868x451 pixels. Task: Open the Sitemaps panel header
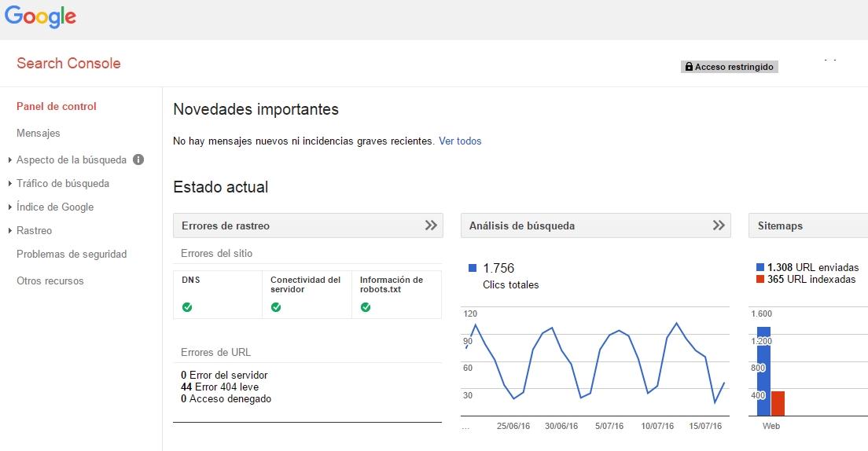[808, 225]
